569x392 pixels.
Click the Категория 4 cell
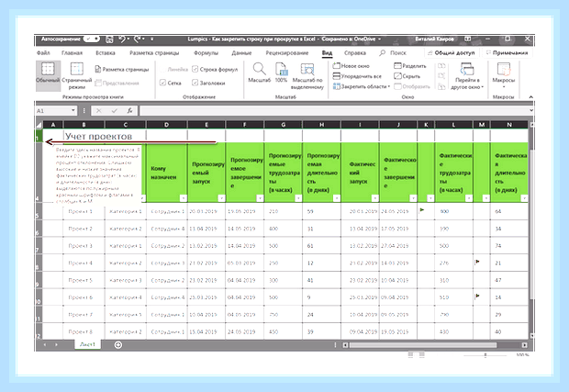pos(126,297)
